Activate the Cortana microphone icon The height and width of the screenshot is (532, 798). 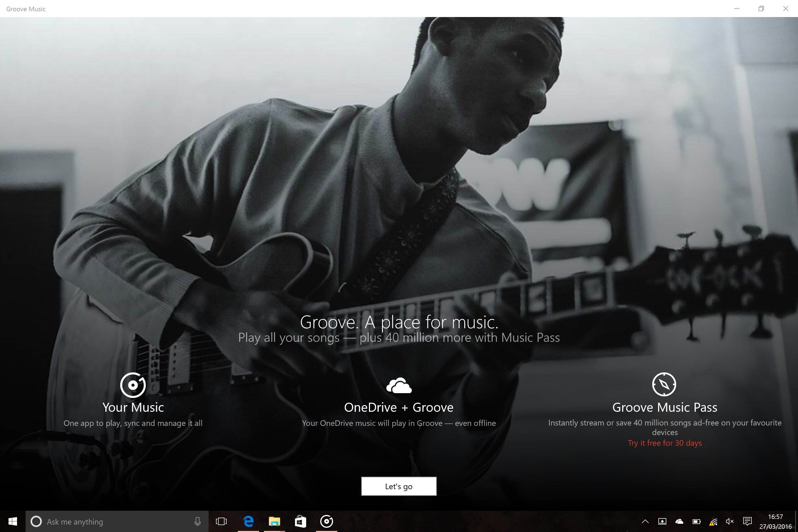click(197, 521)
